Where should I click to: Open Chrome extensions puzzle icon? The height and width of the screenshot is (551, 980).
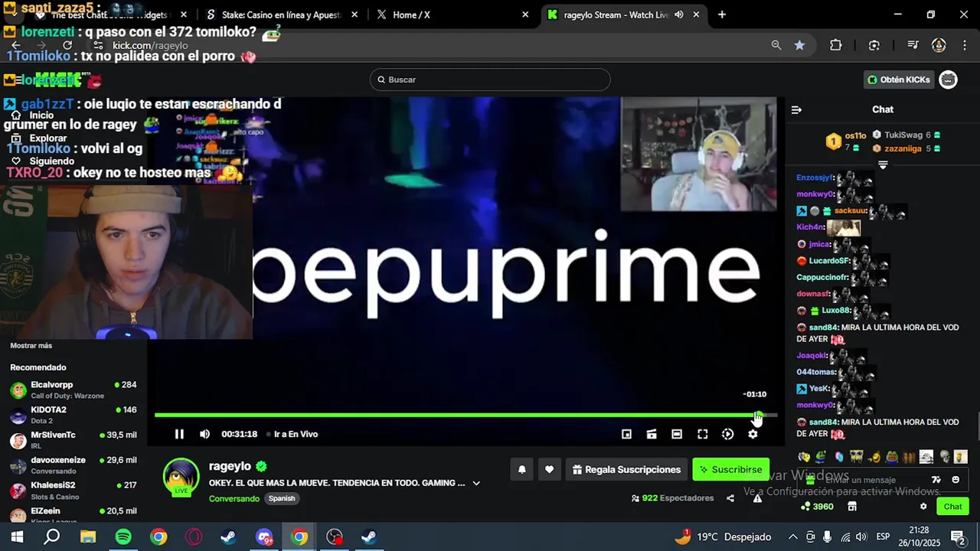point(836,45)
